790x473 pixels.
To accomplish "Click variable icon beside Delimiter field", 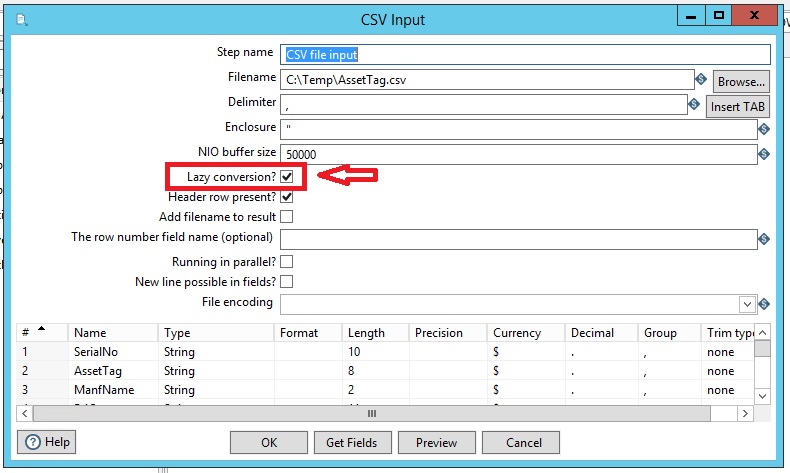I will point(692,104).
